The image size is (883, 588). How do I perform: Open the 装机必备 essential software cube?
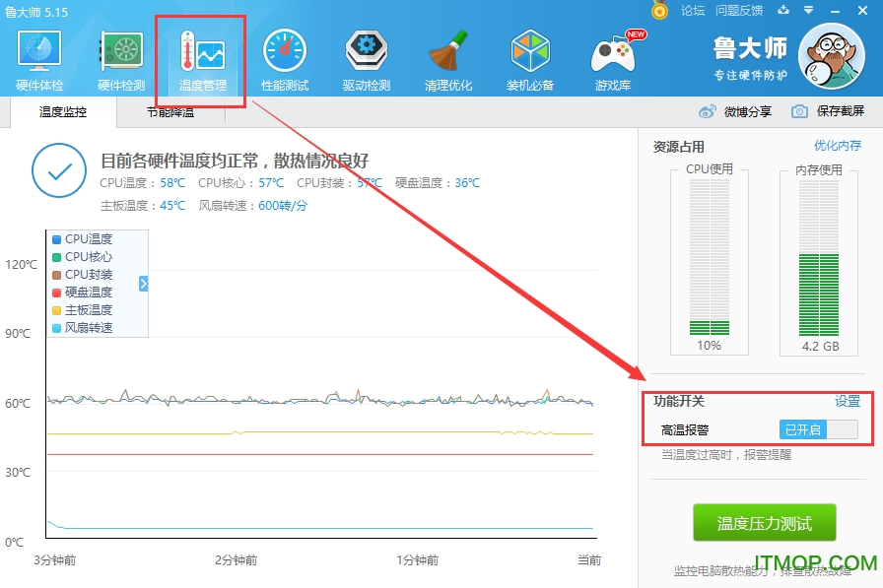[530, 60]
